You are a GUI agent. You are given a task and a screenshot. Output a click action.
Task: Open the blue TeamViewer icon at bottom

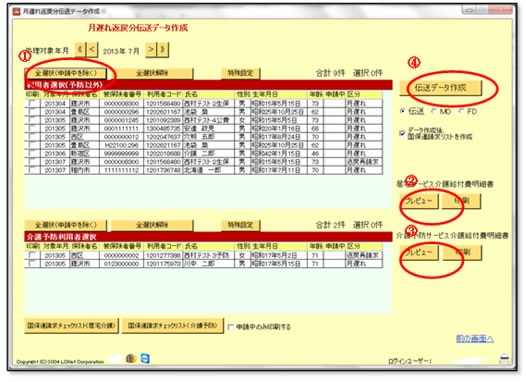[x=145, y=359]
